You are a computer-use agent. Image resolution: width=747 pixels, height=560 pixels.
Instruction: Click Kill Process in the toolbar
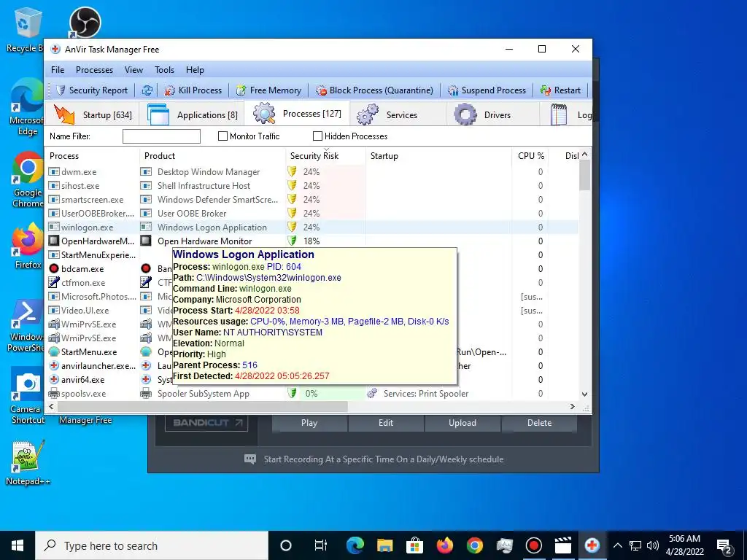[193, 90]
